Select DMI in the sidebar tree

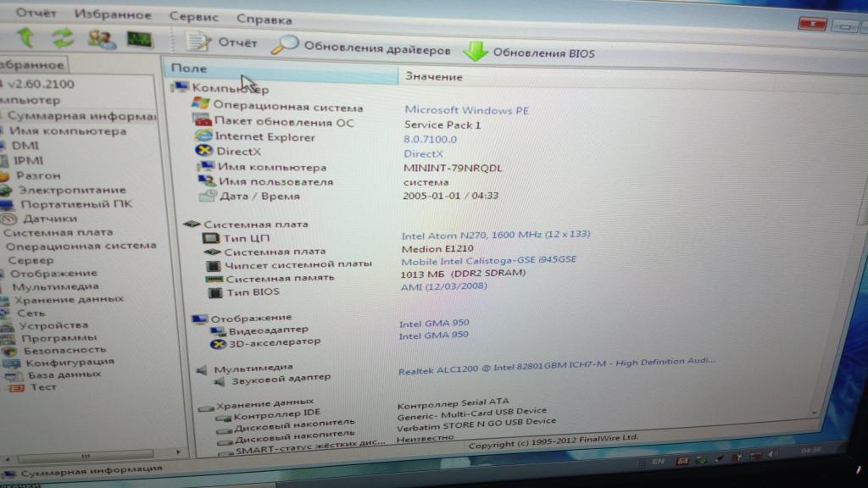coord(25,146)
